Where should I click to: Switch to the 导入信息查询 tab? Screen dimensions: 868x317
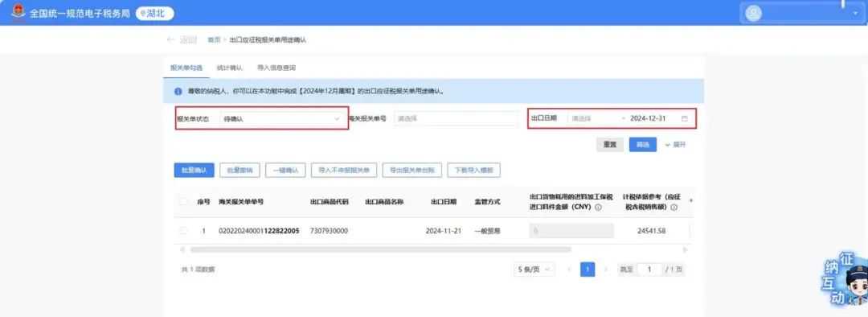click(276, 68)
